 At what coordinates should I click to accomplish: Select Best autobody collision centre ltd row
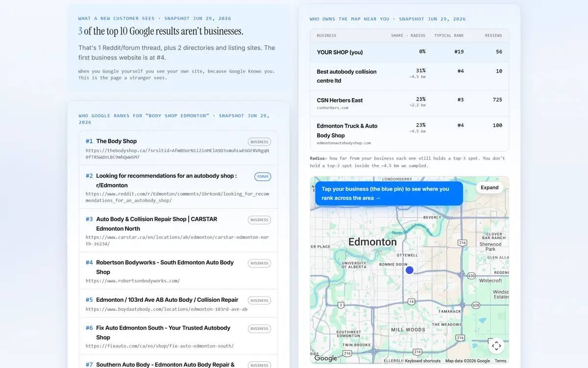coord(410,76)
